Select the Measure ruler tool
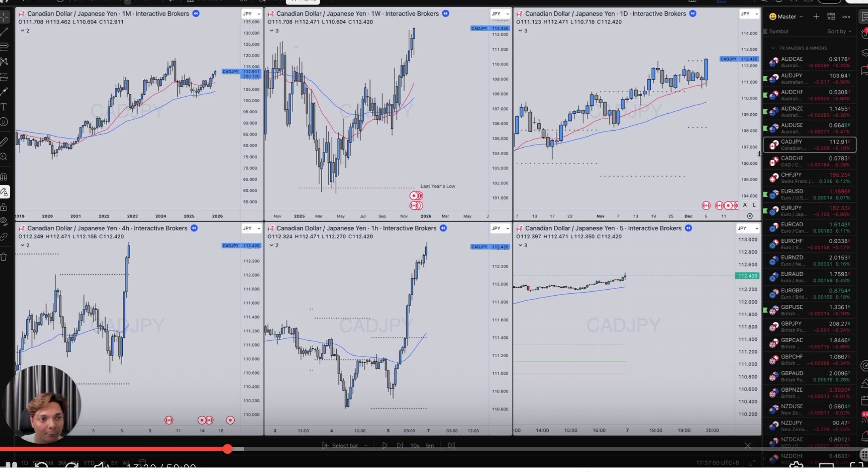This screenshot has height=472, width=868. pos(4,141)
